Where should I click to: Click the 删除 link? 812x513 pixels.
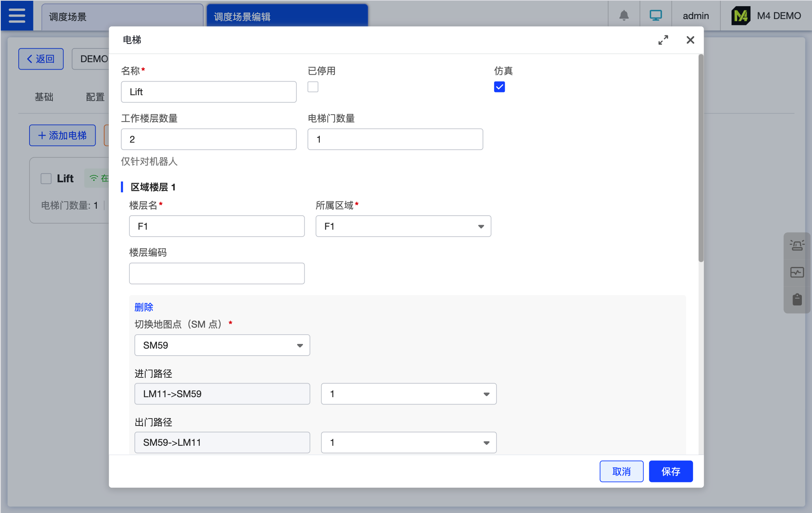[144, 307]
